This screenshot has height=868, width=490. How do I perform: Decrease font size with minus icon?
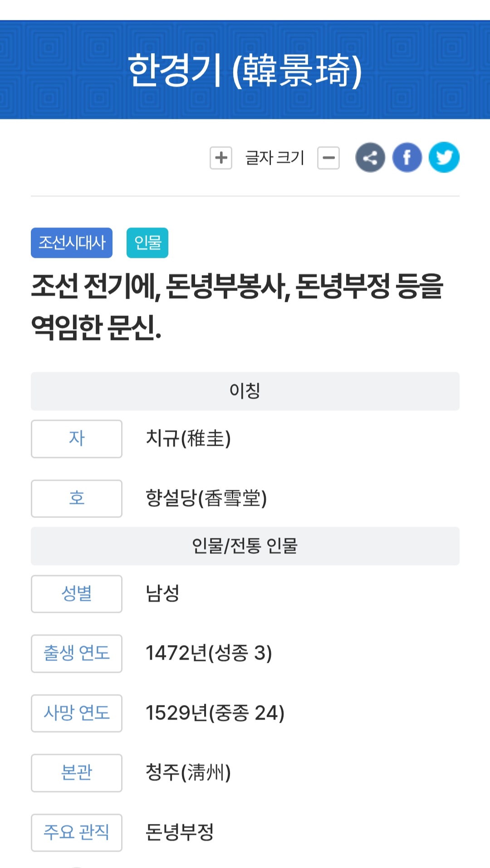(328, 158)
